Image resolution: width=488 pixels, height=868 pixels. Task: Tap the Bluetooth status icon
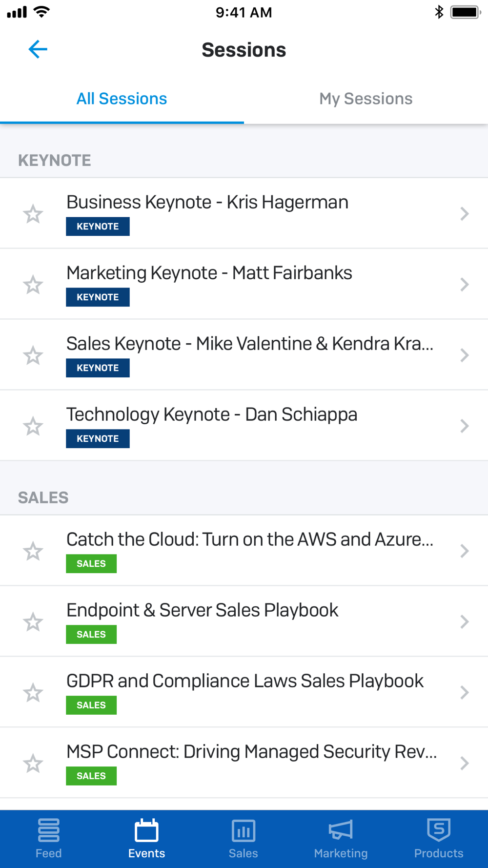tap(439, 12)
